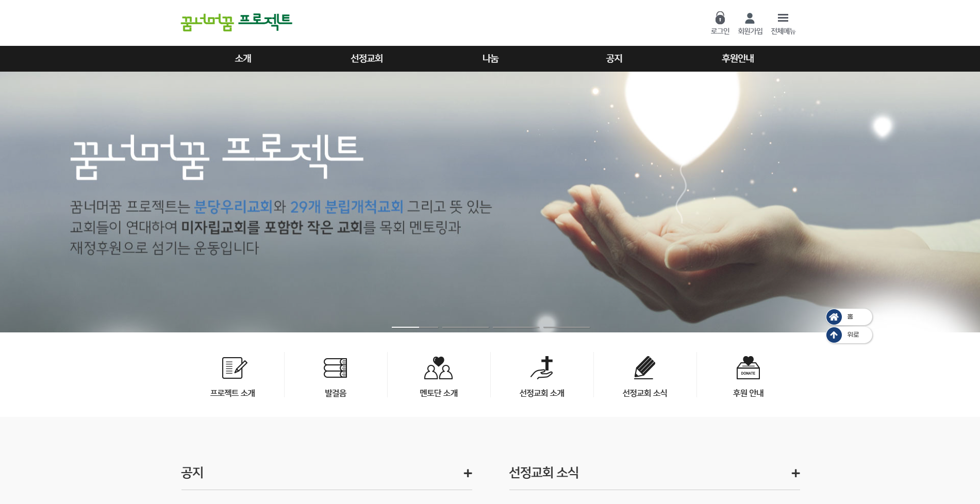Screen dimensions: 980x504
Task: Select the 발걸음 stacked books icon
Action: [336, 368]
